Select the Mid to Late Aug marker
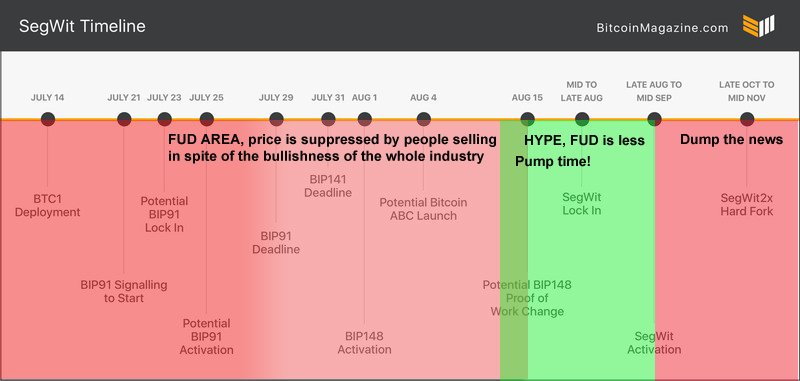 pyautogui.click(x=582, y=119)
